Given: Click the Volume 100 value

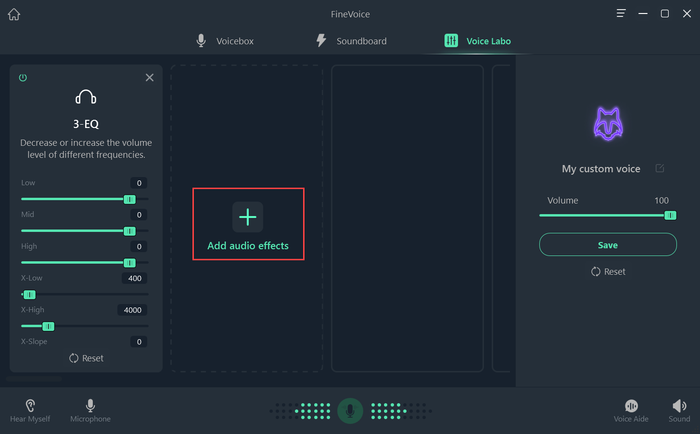Looking at the screenshot, I should [x=661, y=200].
